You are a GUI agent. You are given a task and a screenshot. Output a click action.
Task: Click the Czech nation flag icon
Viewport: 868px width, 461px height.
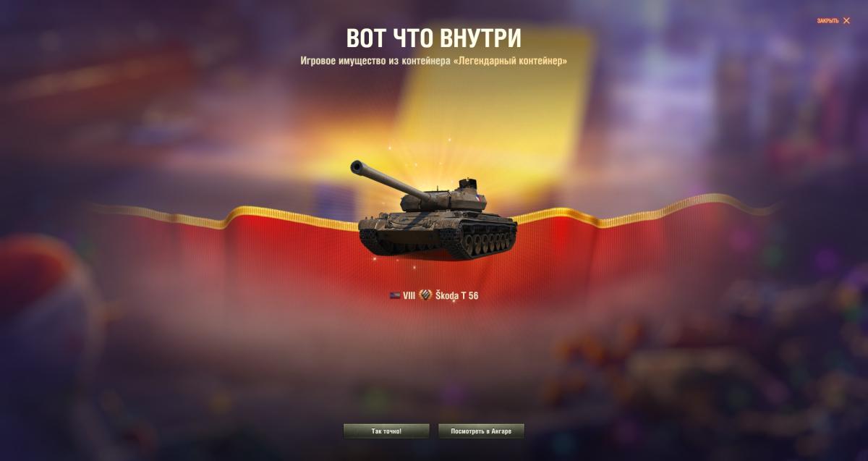click(394, 295)
